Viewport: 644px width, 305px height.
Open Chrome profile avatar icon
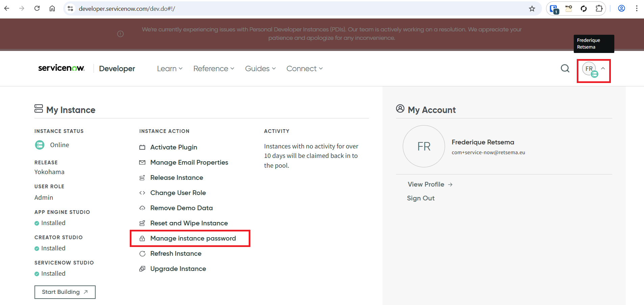[x=621, y=8]
